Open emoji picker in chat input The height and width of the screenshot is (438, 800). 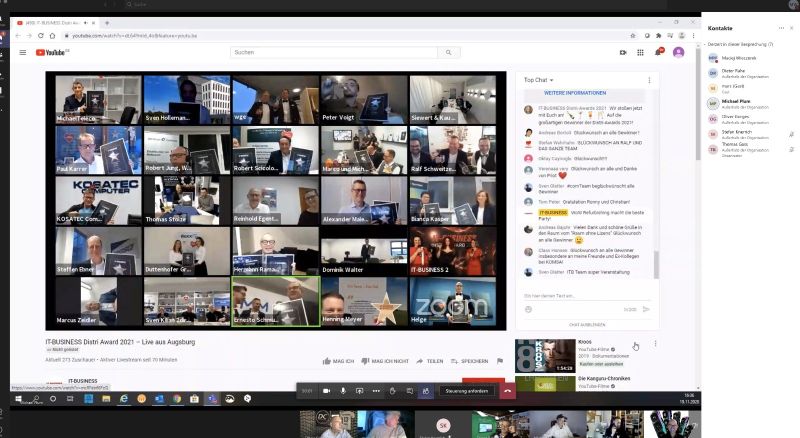coord(528,309)
